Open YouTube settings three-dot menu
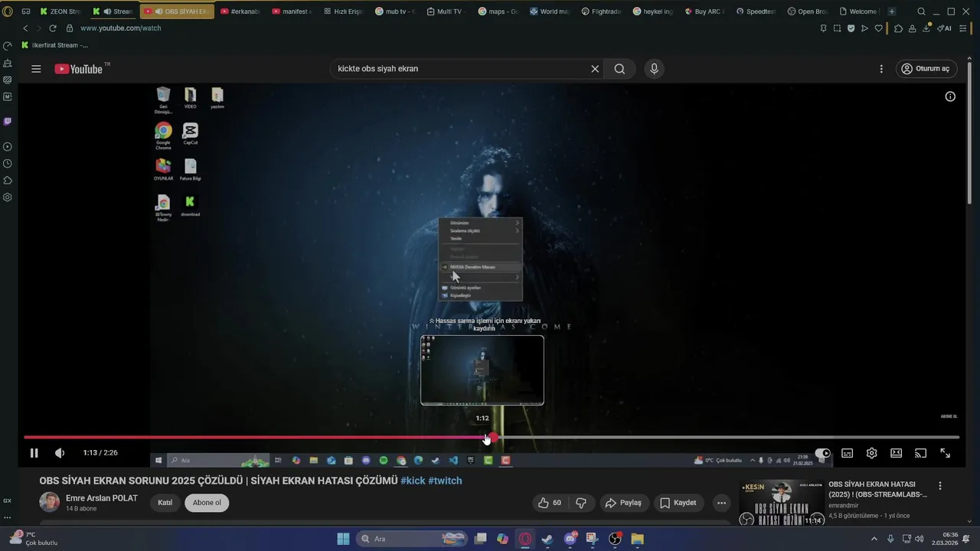The height and width of the screenshot is (551, 980). pyautogui.click(x=881, y=69)
